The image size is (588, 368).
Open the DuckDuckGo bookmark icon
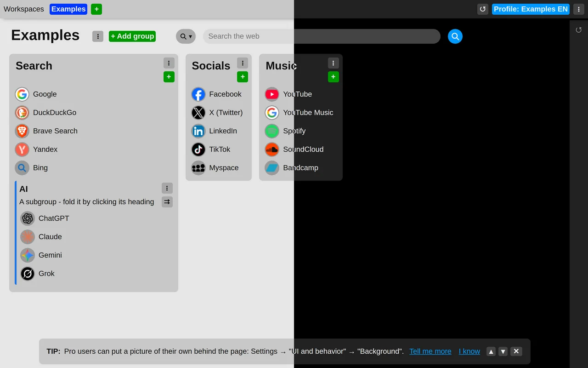[x=22, y=113]
